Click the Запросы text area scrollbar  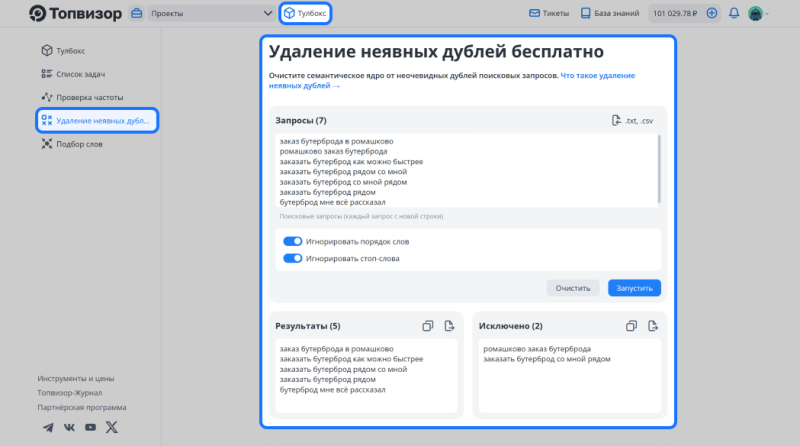[659, 168]
